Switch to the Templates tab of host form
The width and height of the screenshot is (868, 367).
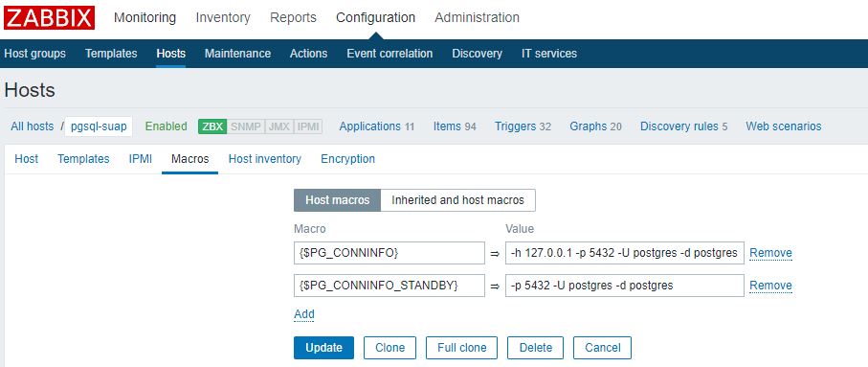click(x=83, y=159)
